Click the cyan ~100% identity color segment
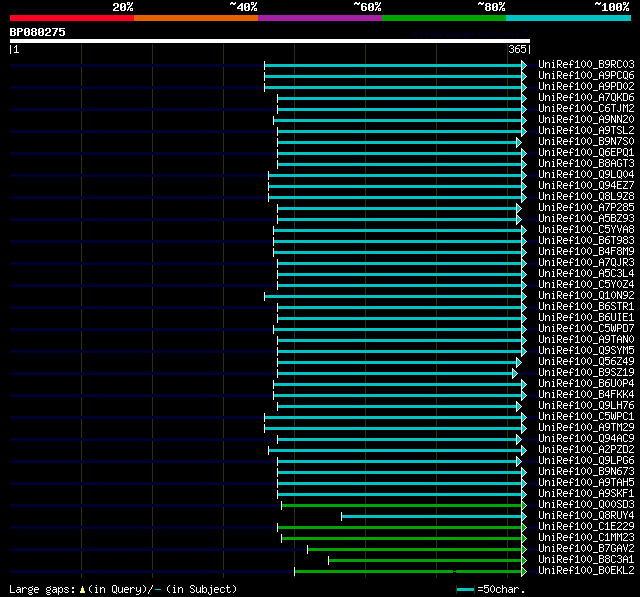The width and height of the screenshot is (640, 597). pyautogui.click(x=568, y=18)
